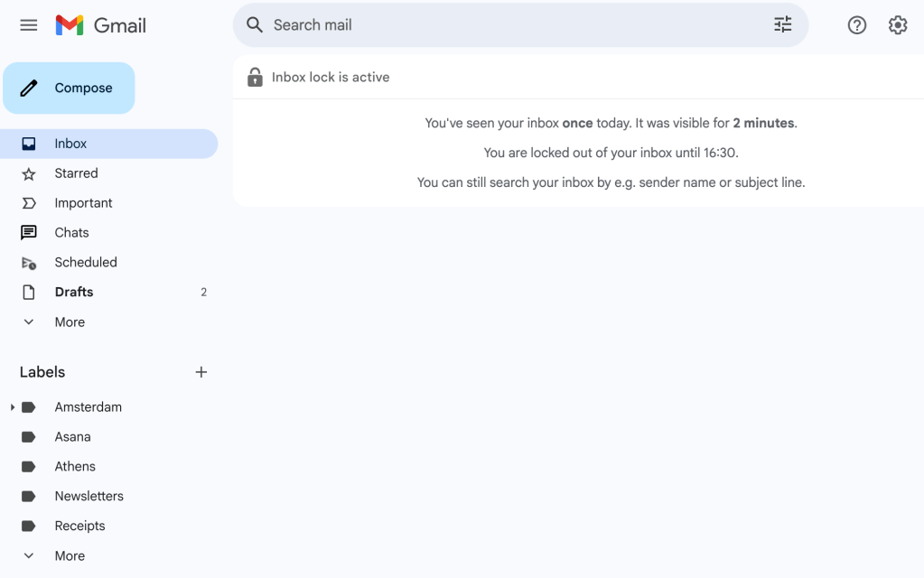Viewport: 924px width, 578px height.
Task: Click the Gmail logo
Action: coord(100,25)
